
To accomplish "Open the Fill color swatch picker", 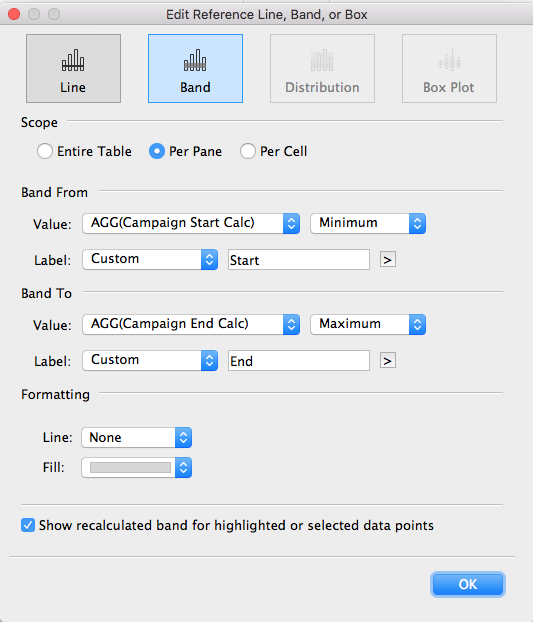I will 136,468.
